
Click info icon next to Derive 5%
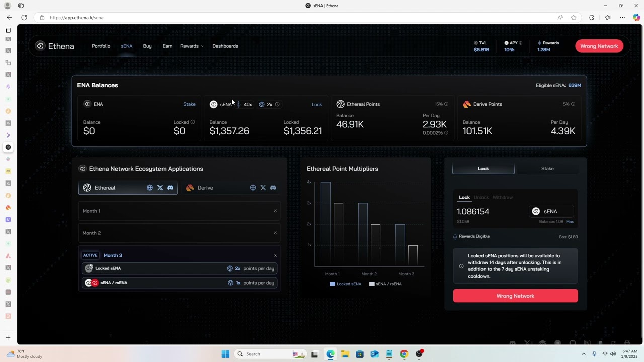pos(573,104)
